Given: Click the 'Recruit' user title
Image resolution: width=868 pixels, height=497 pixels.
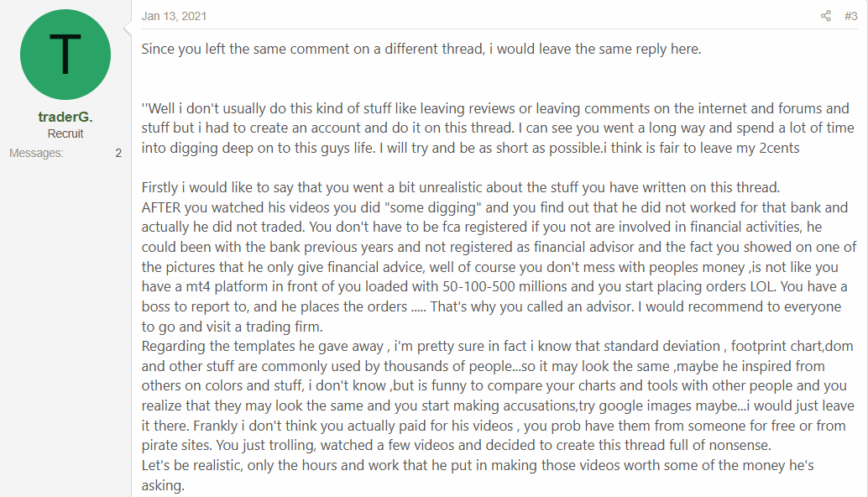Looking at the screenshot, I should 65,134.
